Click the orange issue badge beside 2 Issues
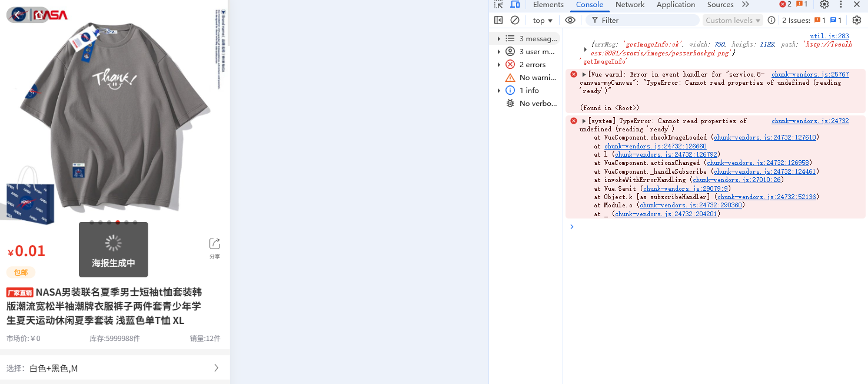 tap(820, 20)
